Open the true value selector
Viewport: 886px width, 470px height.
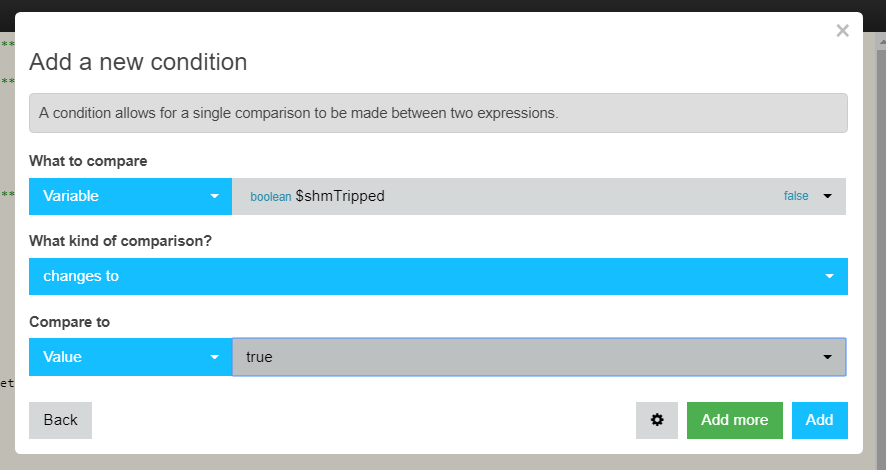tap(539, 357)
